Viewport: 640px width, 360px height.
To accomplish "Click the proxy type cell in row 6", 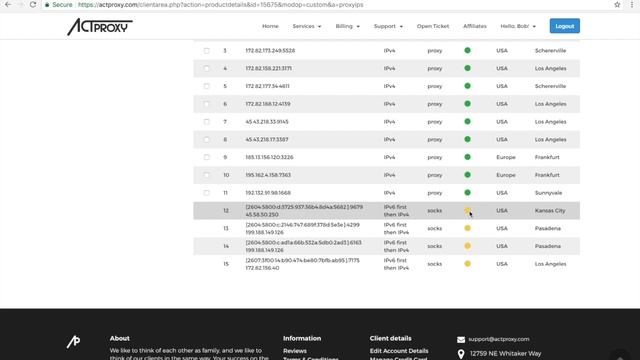I will (x=435, y=104).
